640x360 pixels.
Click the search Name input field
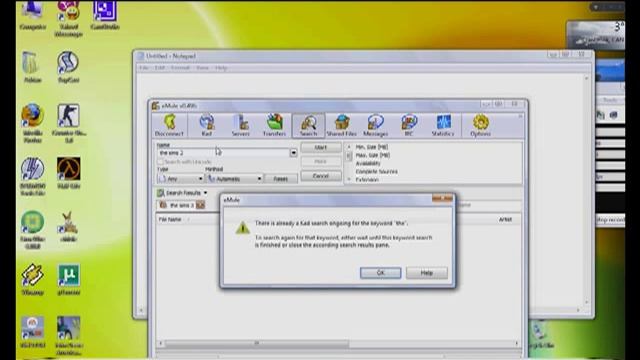click(223, 153)
